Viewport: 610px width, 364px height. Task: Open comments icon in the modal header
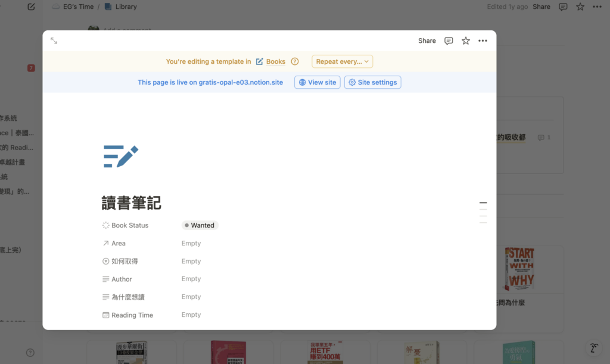tap(449, 41)
